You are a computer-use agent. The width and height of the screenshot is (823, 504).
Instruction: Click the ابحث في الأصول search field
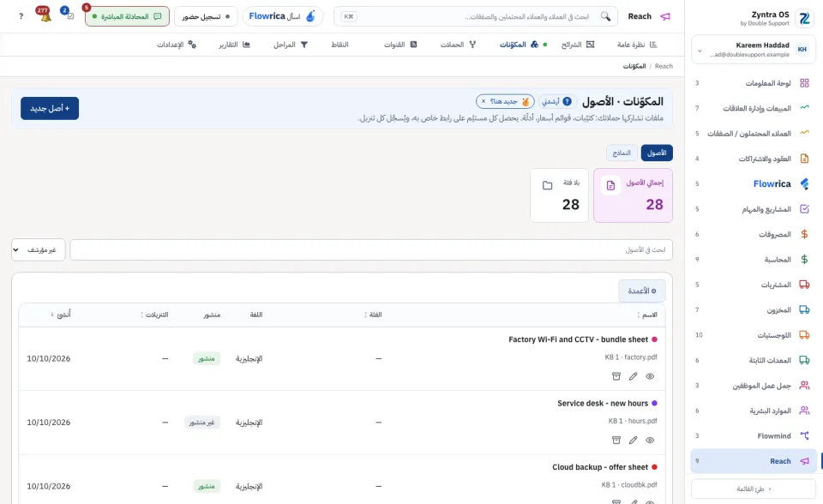pyautogui.click(x=371, y=250)
